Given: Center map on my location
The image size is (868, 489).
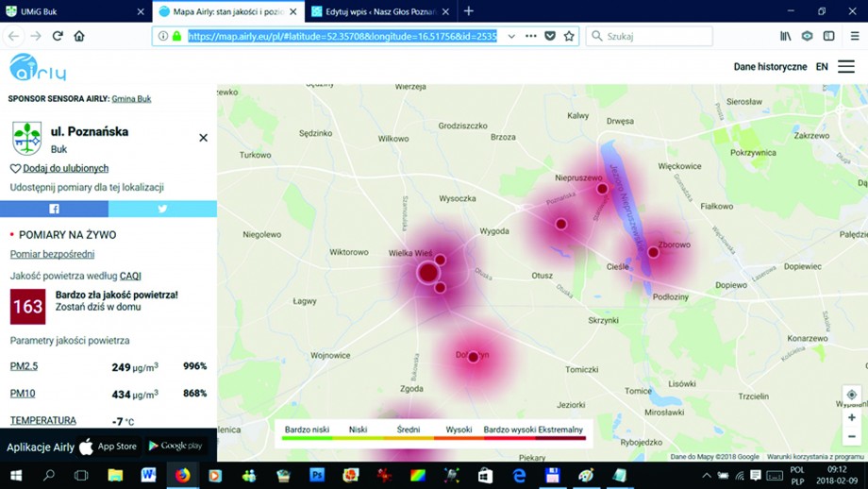Looking at the screenshot, I should coord(852,395).
